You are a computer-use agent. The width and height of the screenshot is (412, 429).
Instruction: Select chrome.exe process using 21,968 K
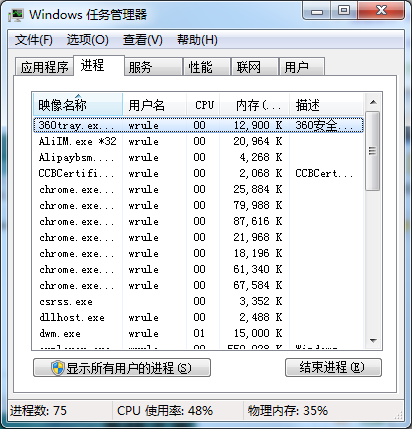[198, 237]
